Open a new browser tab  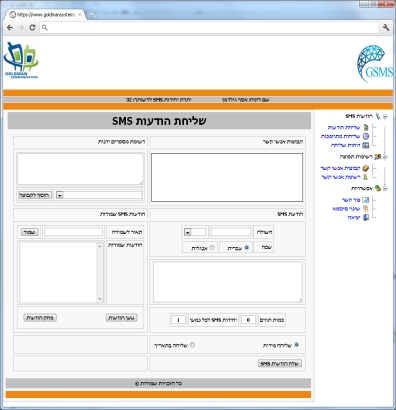91,15
